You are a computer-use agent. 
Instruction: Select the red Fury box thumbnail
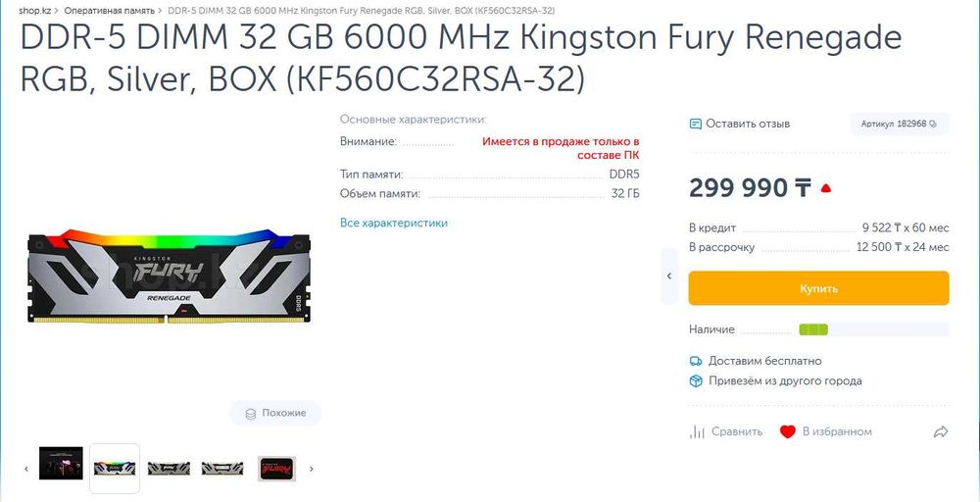[x=276, y=468]
